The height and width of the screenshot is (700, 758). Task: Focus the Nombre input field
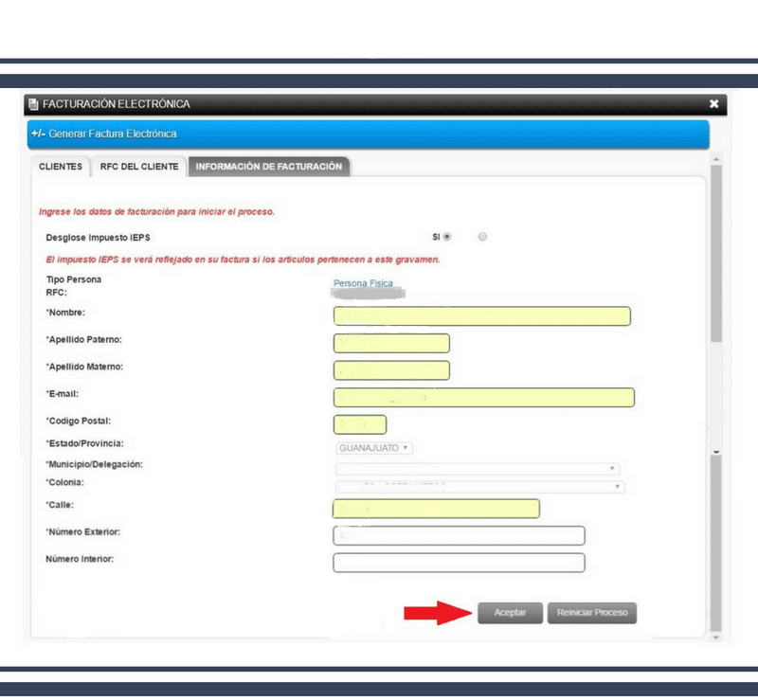click(x=482, y=316)
